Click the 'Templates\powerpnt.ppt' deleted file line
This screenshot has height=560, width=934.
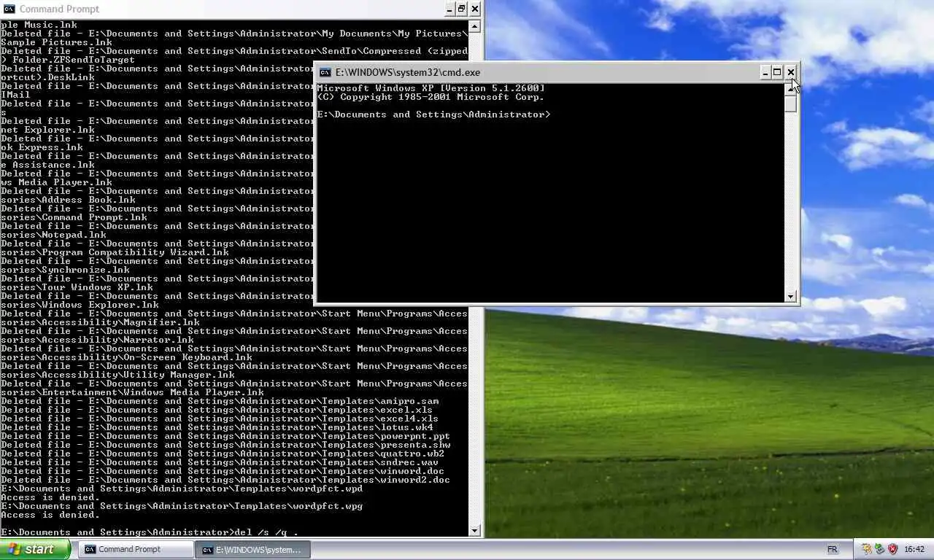pos(225,436)
